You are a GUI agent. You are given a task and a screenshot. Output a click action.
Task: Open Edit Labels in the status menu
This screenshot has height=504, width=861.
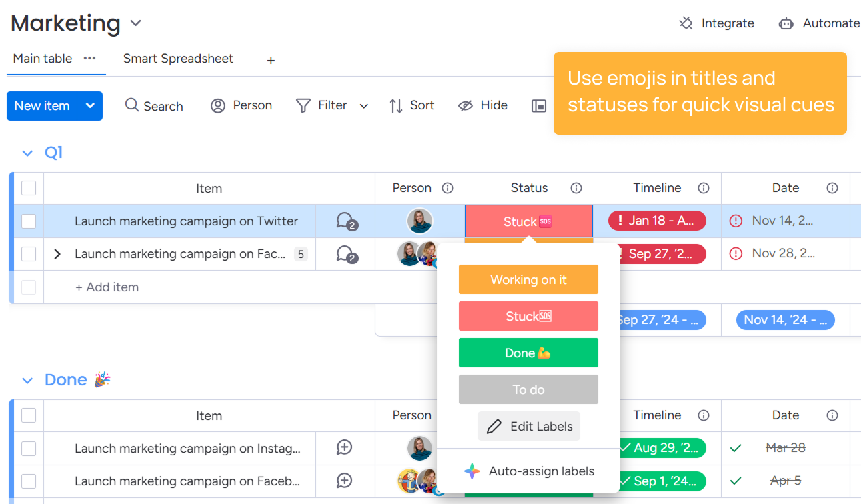pyautogui.click(x=528, y=426)
